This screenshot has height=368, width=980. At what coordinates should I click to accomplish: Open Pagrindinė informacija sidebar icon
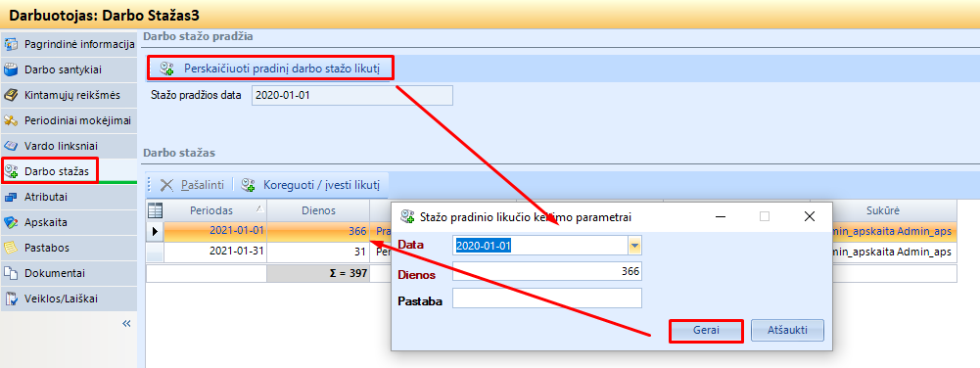pos(11,44)
